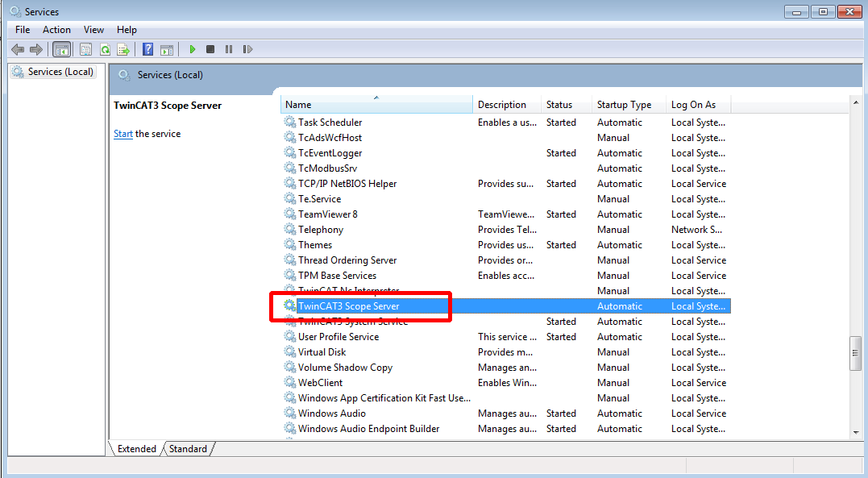
Task: Click the Back arrow in the toolbar
Action: click(x=17, y=49)
